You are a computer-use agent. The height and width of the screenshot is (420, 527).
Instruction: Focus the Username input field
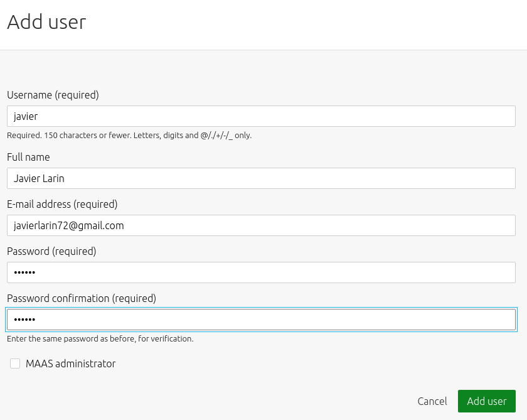click(261, 116)
